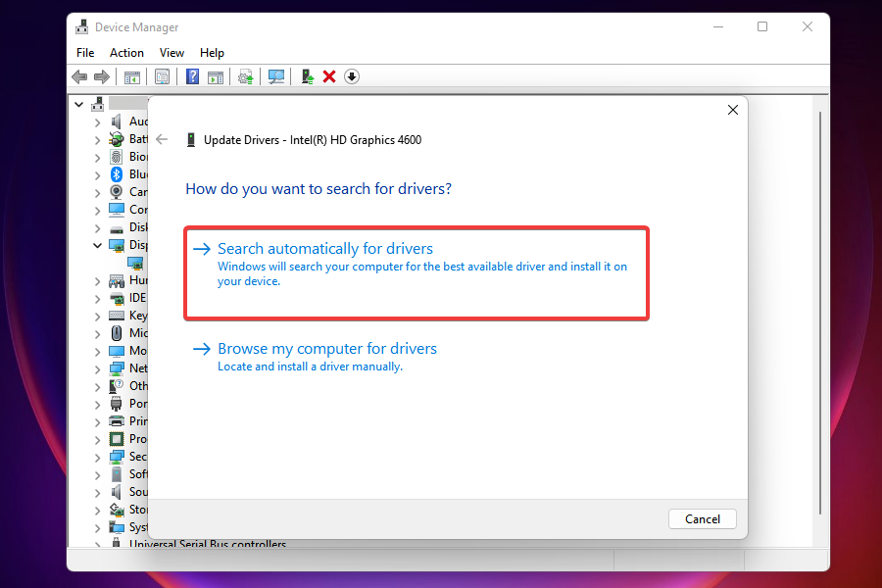The height and width of the screenshot is (588, 882).
Task: Click the Cancel button in Update Drivers dialog
Action: pyautogui.click(x=702, y=518)
